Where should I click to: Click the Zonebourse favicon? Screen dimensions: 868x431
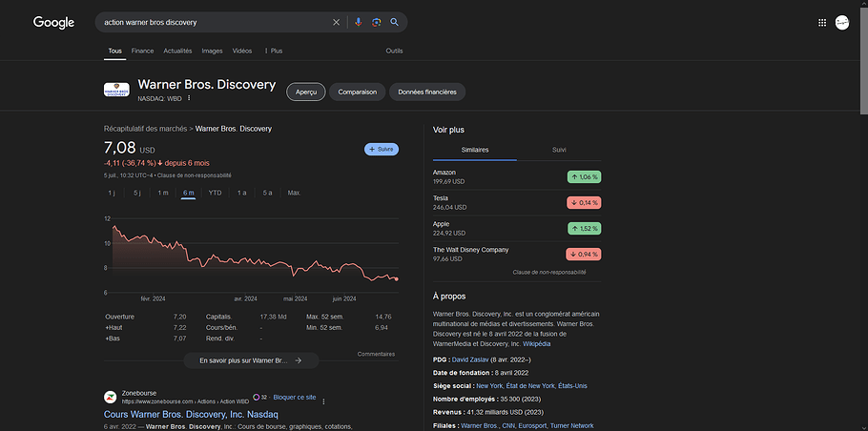tap(110, 397)
